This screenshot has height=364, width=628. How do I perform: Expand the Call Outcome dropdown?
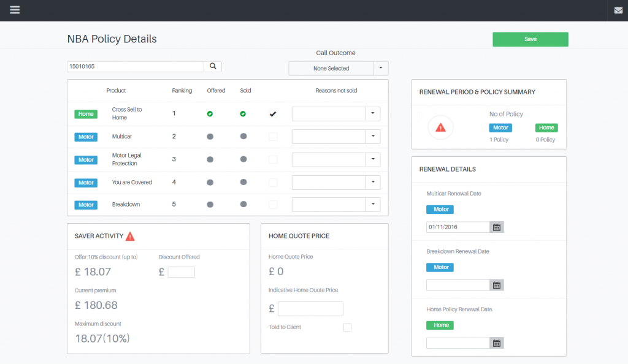[x=380, y=68]
